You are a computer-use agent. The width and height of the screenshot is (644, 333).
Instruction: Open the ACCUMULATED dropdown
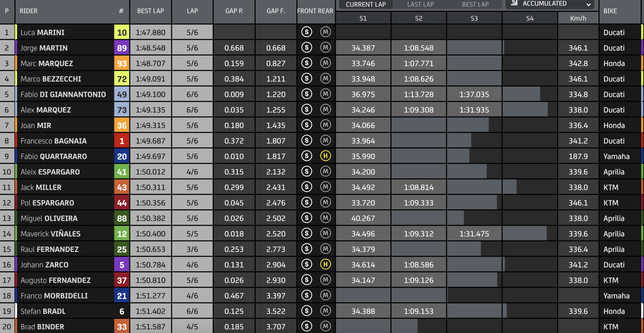point(550,4)
